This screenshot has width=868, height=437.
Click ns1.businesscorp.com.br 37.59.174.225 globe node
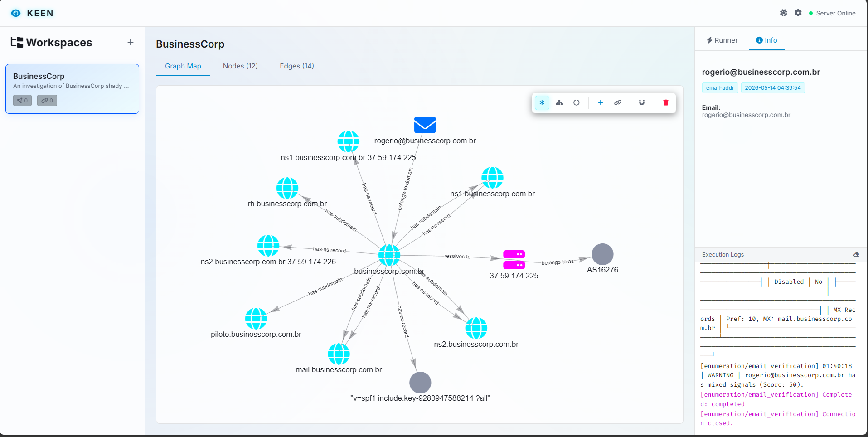[x=349, y=141]
